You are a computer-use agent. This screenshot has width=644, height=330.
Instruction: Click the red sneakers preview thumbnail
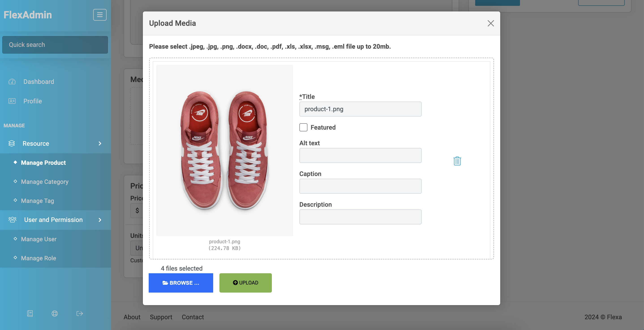(225, 150)
